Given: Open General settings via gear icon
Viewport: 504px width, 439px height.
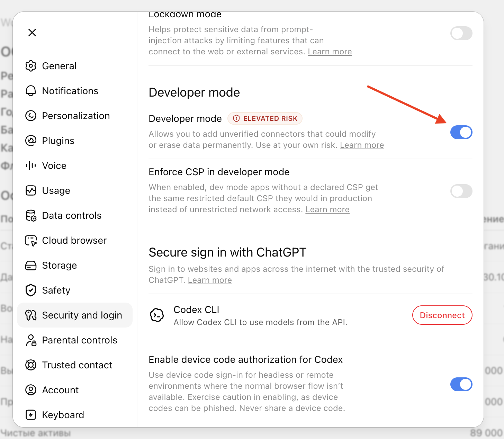Looking at the screenshot, I should pyautogui.click(x=31, y=66).
